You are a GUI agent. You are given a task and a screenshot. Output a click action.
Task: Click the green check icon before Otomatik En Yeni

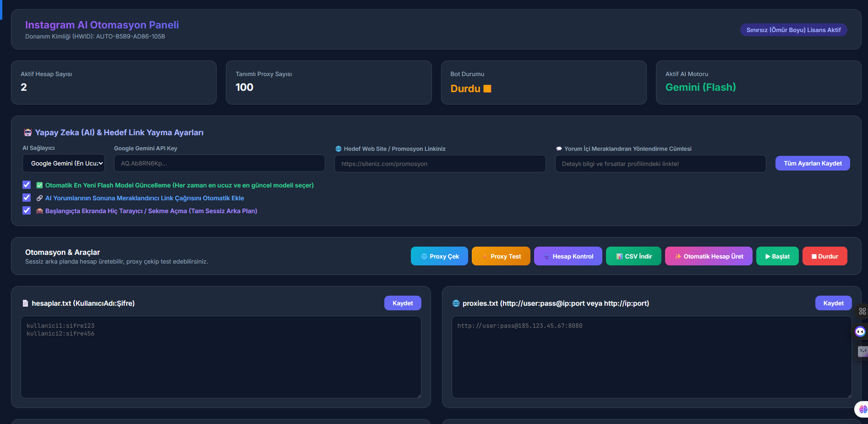tap(39, 185)
